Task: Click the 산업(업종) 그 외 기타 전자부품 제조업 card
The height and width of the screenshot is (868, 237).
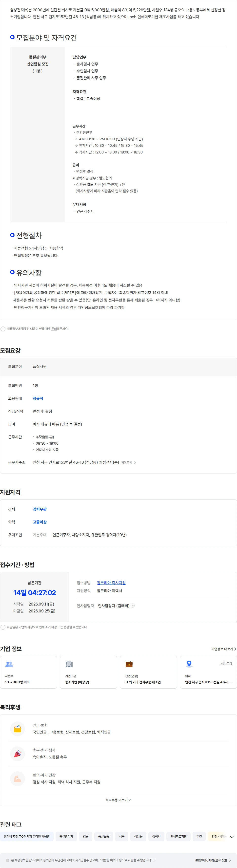Action: click(x=148, y=672)
